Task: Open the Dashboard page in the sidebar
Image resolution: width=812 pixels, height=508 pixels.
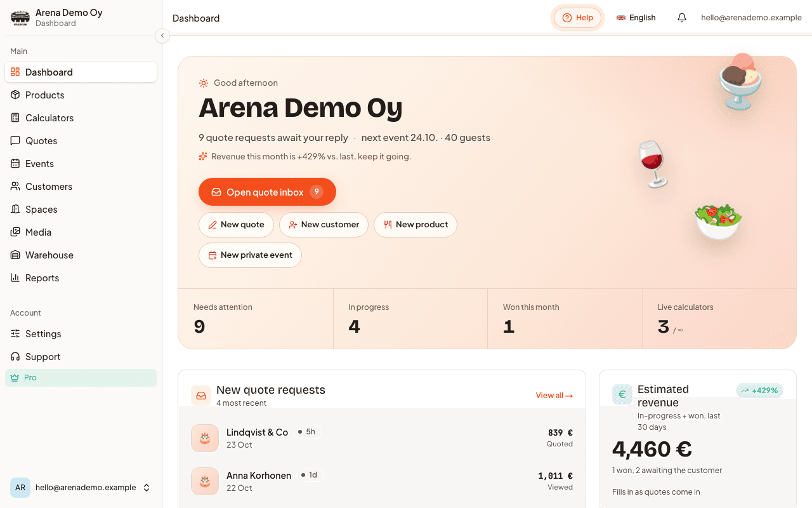Action: pos(81,72)
